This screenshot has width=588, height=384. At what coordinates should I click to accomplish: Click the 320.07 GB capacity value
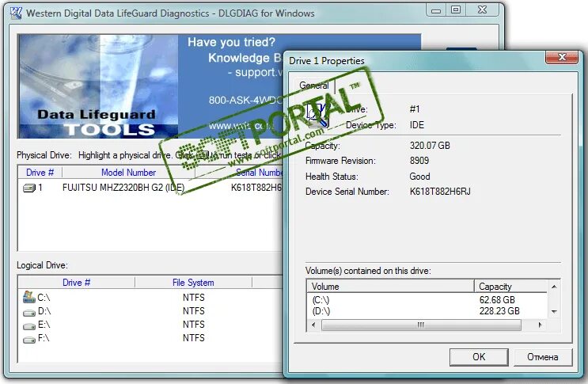430,146
